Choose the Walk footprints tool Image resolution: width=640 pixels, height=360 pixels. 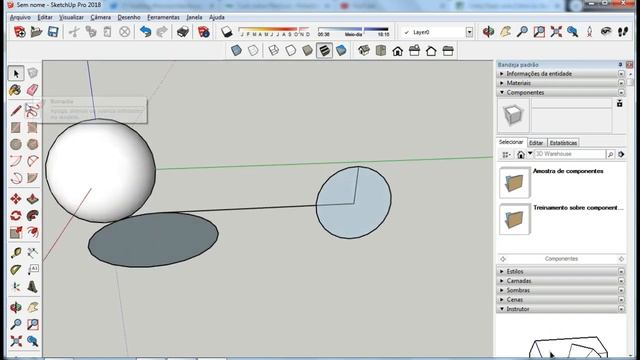point(623,32)
